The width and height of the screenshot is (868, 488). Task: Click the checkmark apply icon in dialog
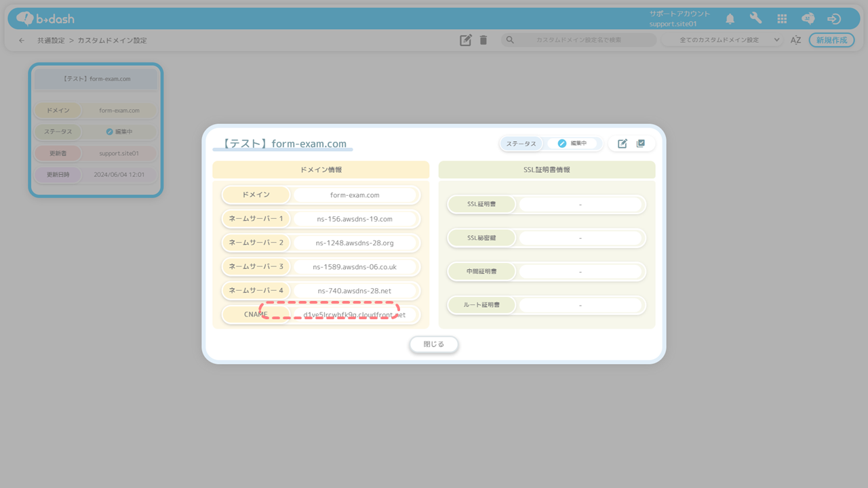coord(641,144)
